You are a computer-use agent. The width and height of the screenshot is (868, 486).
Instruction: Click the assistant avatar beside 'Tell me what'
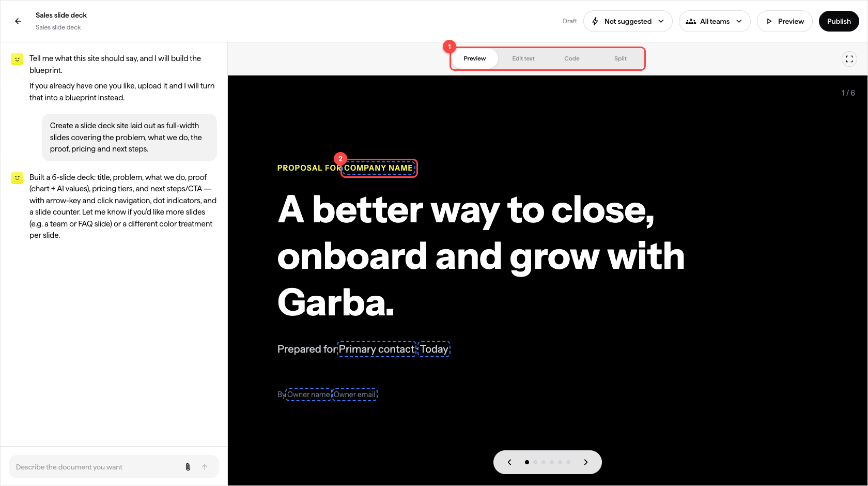pos(17,59)
